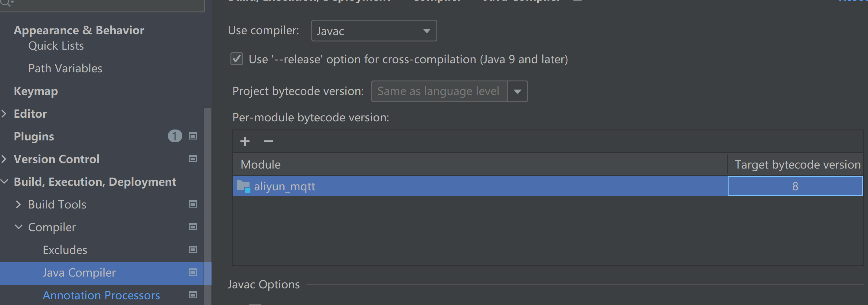
Task: Click project-level icon beside Excludes
Action: (193, 250)
